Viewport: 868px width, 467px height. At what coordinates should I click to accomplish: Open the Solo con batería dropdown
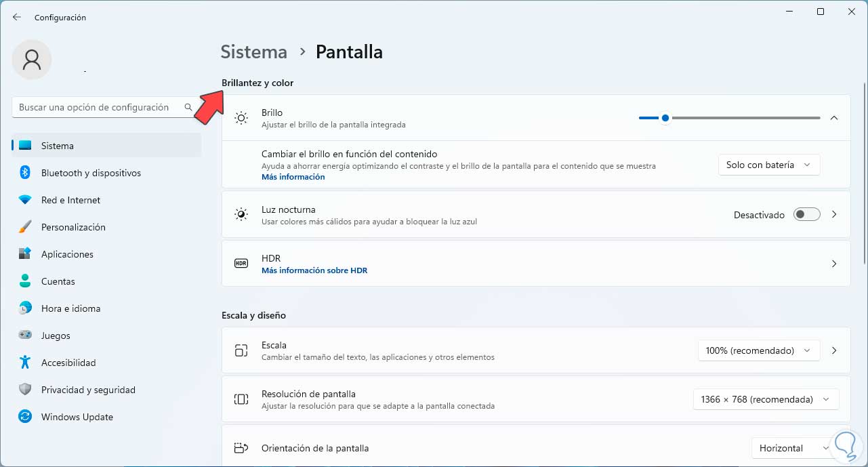click(x=768, y=165)
